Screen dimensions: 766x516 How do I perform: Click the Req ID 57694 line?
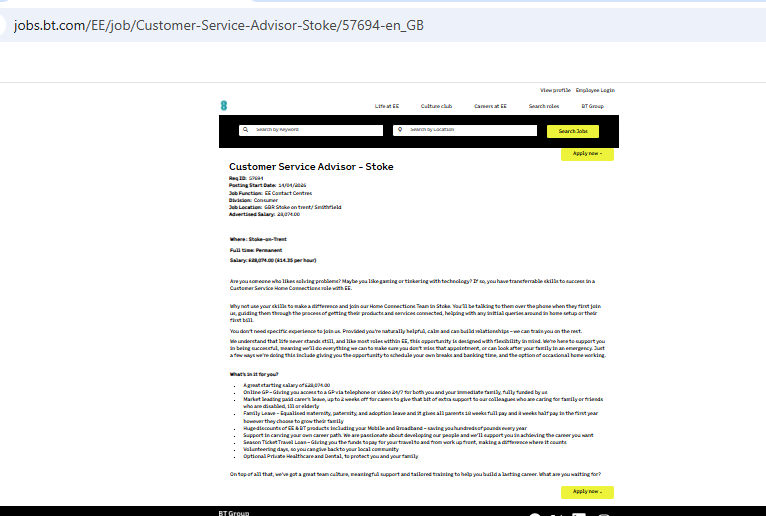pyautogui.click(x=246, y=178)
